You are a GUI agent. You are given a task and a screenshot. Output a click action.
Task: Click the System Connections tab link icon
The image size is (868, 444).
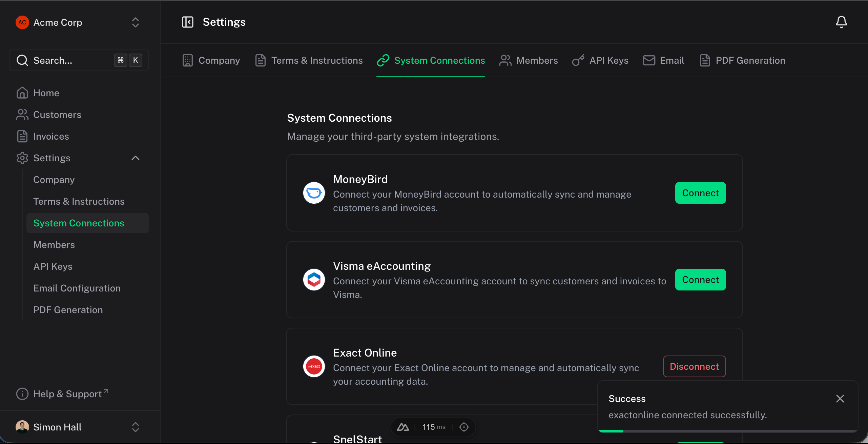(x=383, y=60)
